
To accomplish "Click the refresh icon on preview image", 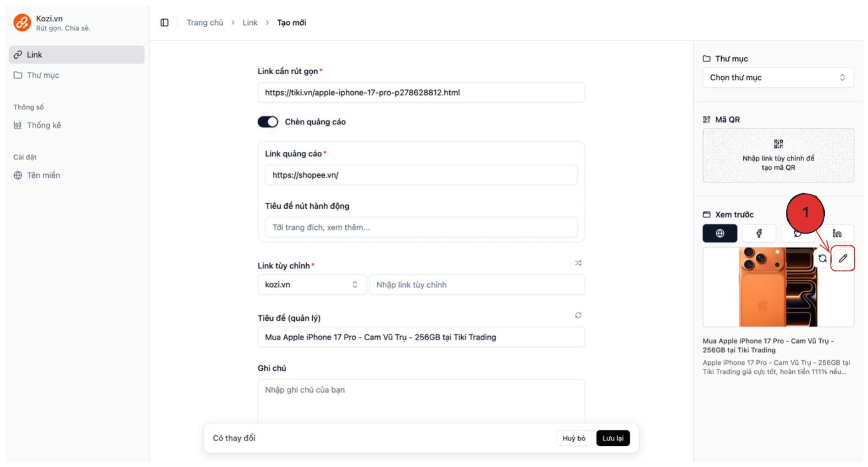I will coord(823,258).
